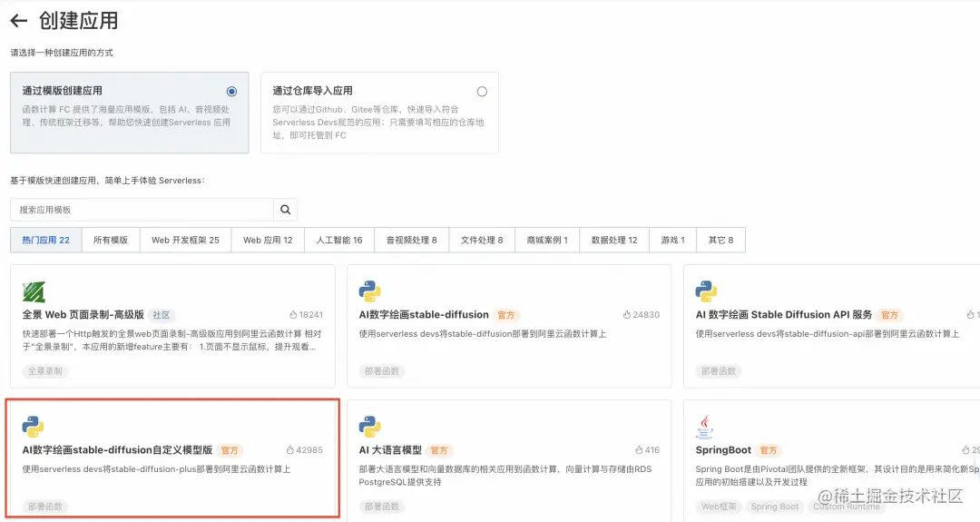
Task: Click the flame icon beside 18241
Action: tap(293, 315)
